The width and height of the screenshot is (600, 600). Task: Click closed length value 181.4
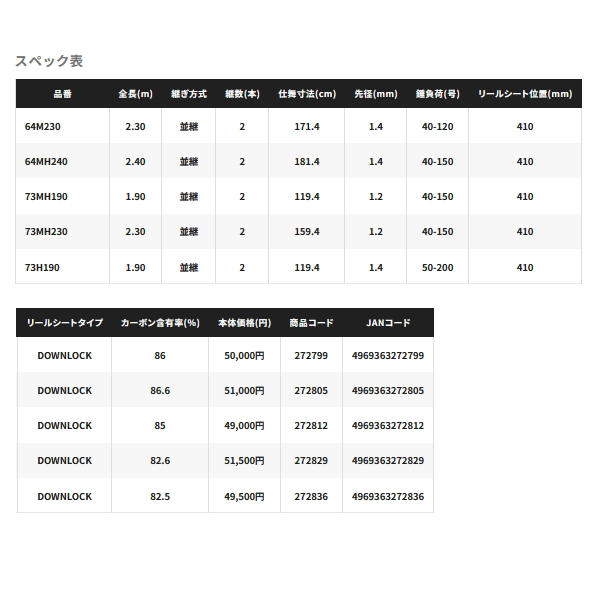click(307, 161)
